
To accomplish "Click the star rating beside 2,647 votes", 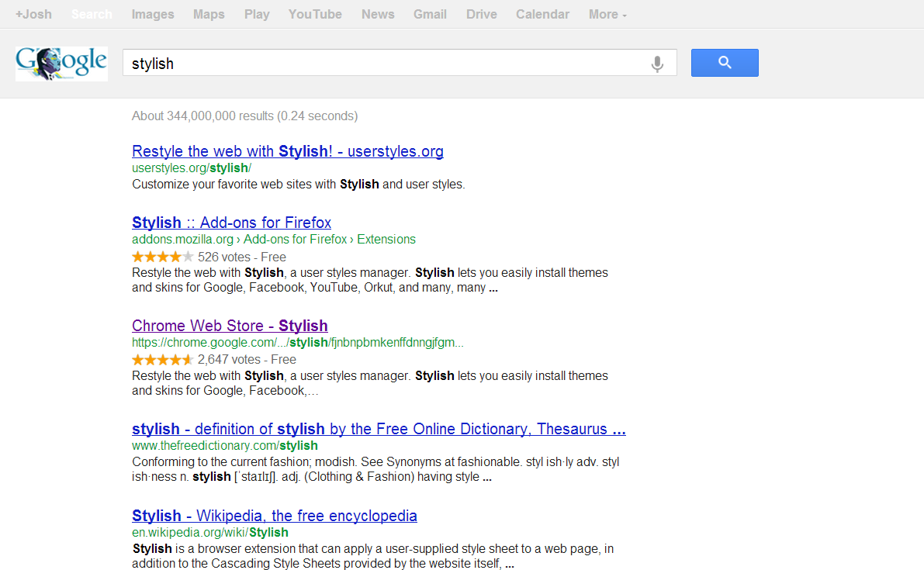I will click(163, 360).
